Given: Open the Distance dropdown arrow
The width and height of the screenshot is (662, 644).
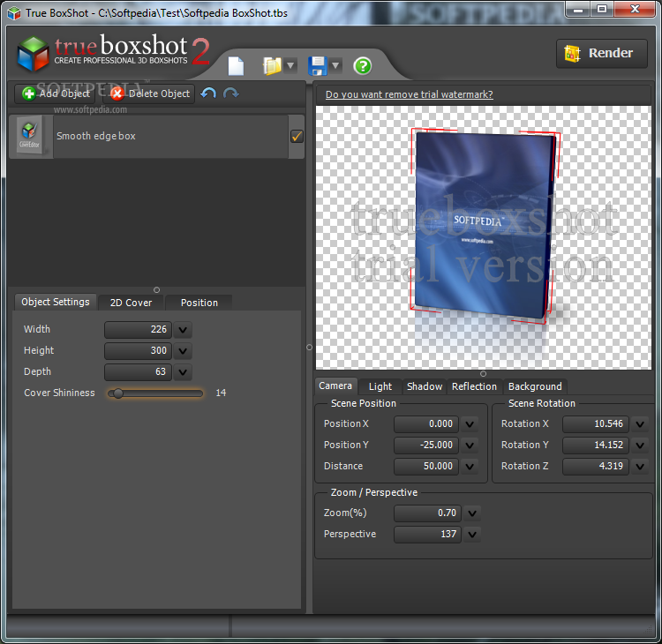Looking at the screenshot, I should (x=470, y=467).
